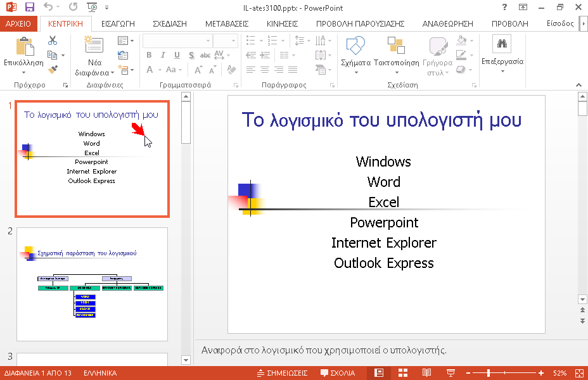Switch to the ΚΙΝΗΣΕΙΣ ribbon tab
Screen dimensions: 588x380
[x=283, y=23]
